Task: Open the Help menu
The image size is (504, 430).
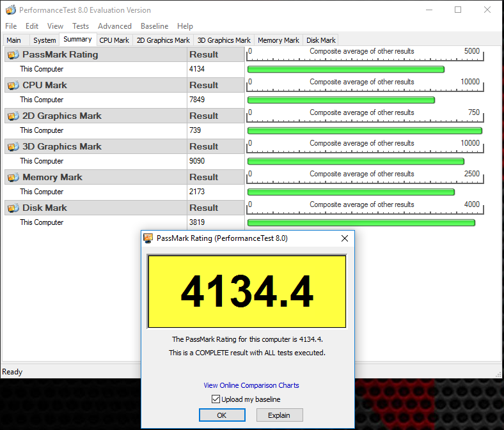Action: point(185,26)
